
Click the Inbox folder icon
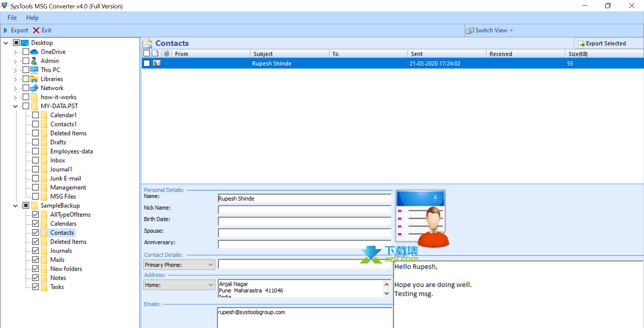[44, 160]
